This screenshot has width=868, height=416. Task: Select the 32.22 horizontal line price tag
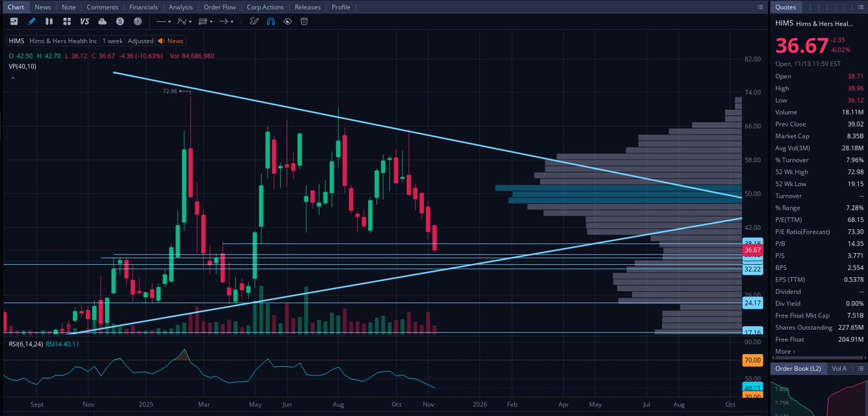(x=753, y=269)
